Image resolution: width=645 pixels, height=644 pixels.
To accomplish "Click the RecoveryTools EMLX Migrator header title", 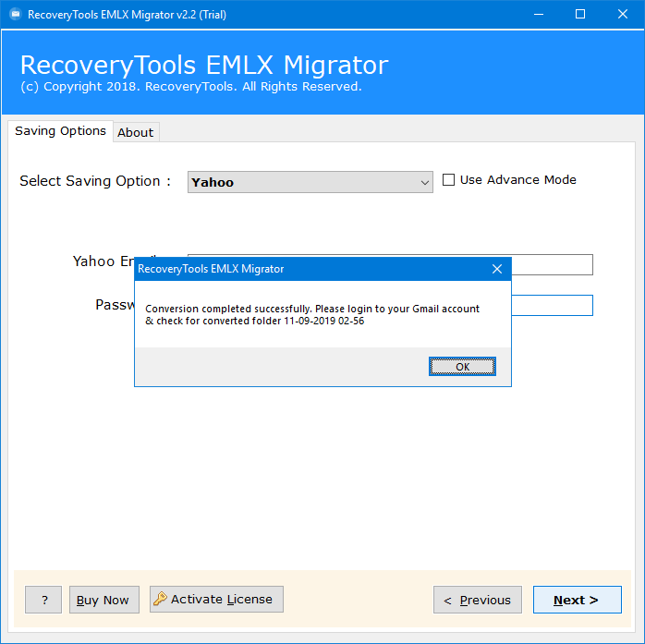I will (204, 65).
